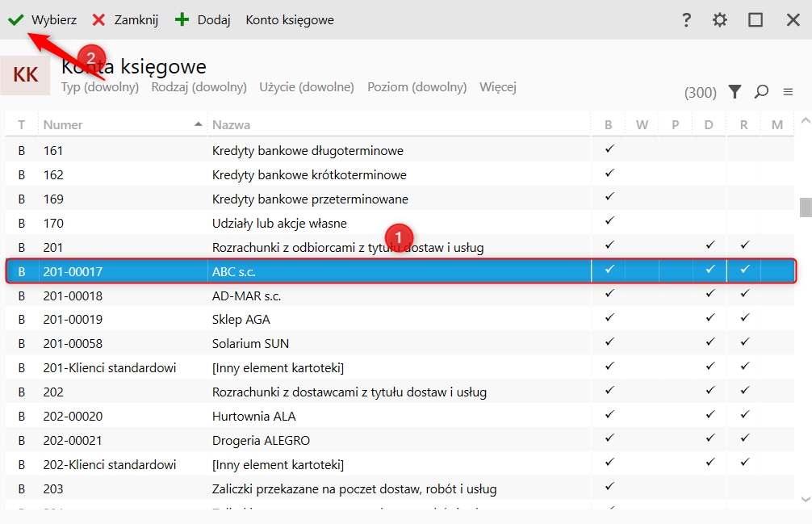The image size is (812, 524).
Task: Click the green Dodaj plus icon
Action: click(182, 20)
